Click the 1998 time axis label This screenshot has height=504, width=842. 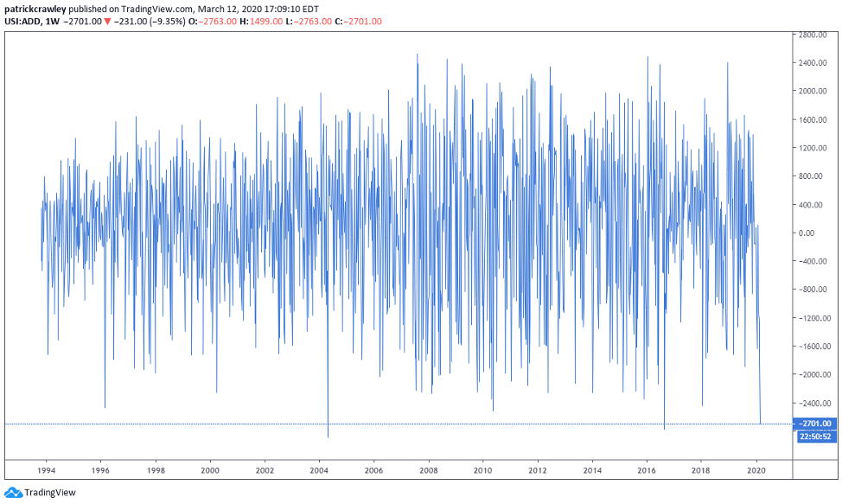click(156, 470)
